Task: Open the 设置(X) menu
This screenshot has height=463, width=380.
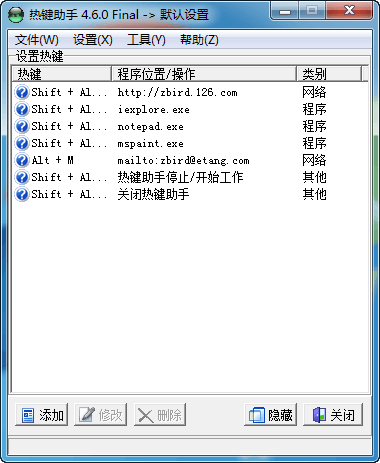Action: pos(93,40)
